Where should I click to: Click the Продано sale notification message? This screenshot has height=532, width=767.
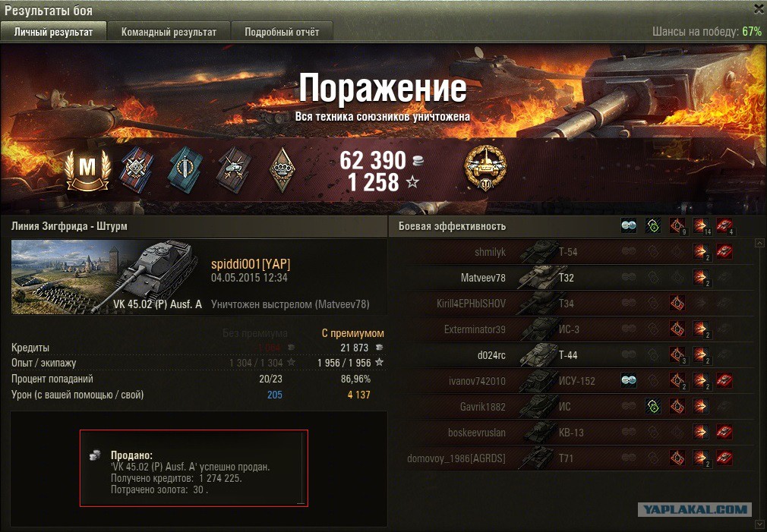coord(194,468)
